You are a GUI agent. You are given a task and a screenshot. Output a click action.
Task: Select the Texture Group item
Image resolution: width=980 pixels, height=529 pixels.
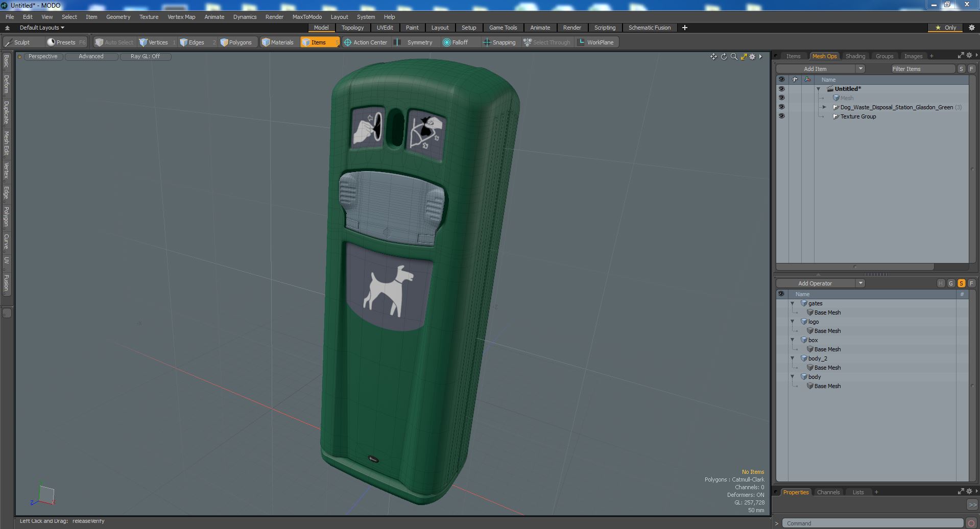point(858,116)
